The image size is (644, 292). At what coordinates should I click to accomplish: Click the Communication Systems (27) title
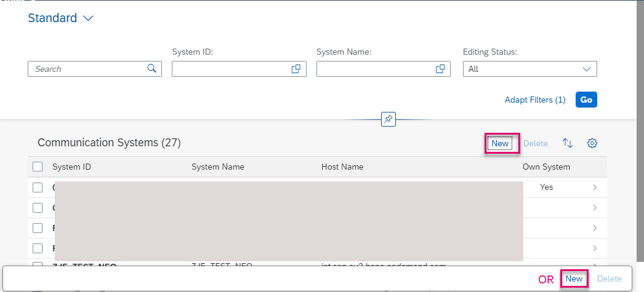[x=109, y=143]
